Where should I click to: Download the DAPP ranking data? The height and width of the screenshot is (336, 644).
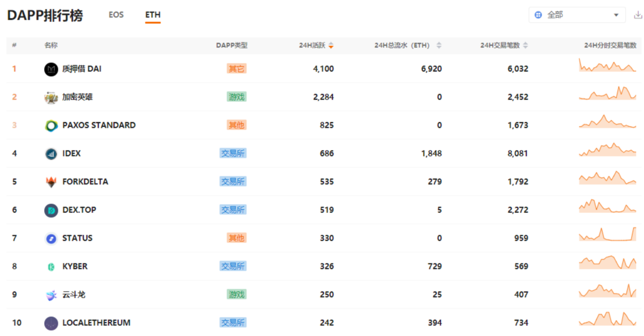638,15
